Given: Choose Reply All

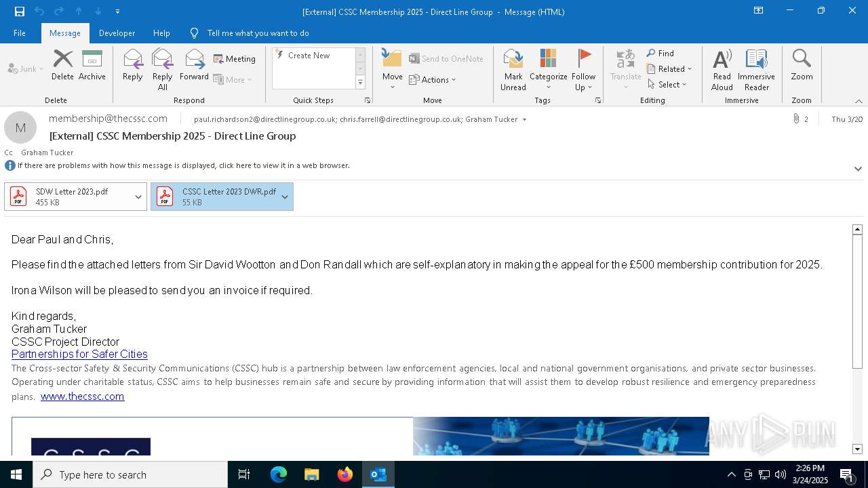Looking at the screenshot, I should (x=163, y=70).
